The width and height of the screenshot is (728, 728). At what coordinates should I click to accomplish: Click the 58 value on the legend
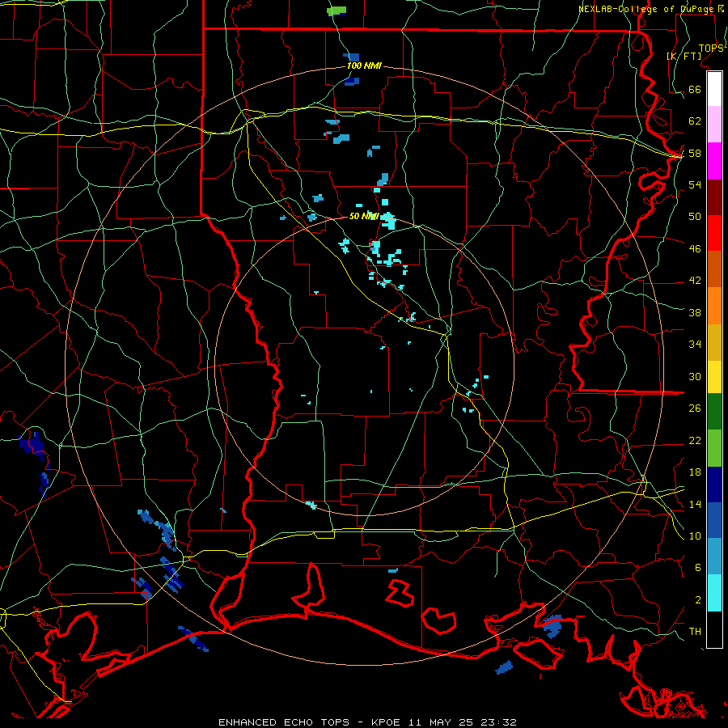click(x=695, y=153)
